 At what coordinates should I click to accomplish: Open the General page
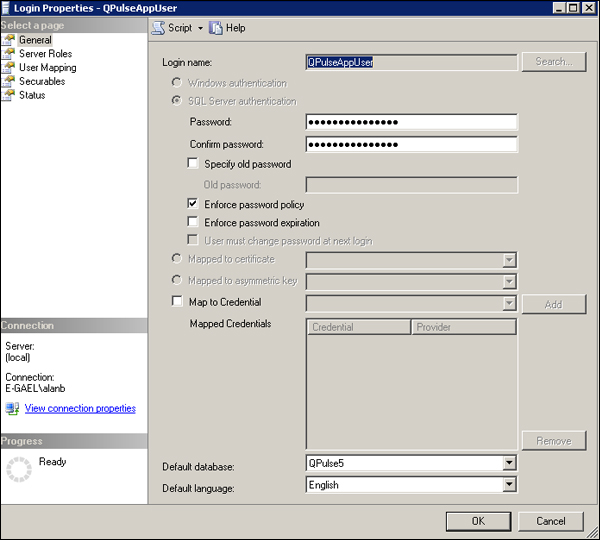(x=35, y=40)
